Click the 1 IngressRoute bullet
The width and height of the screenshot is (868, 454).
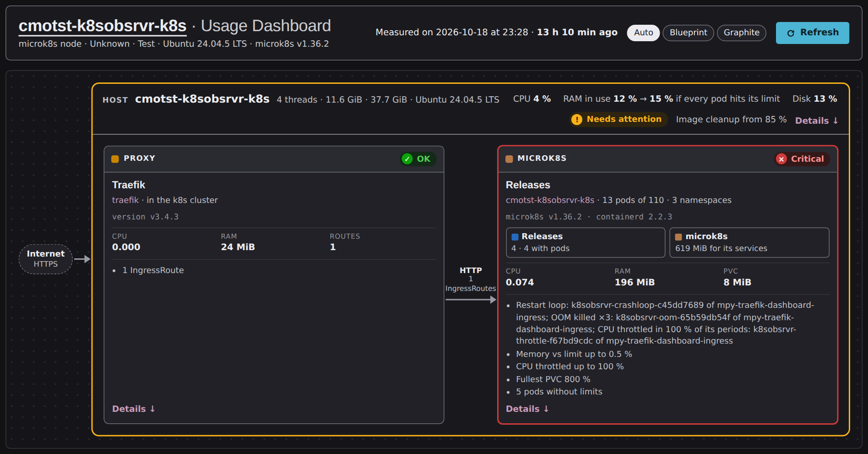coord(153,270)
